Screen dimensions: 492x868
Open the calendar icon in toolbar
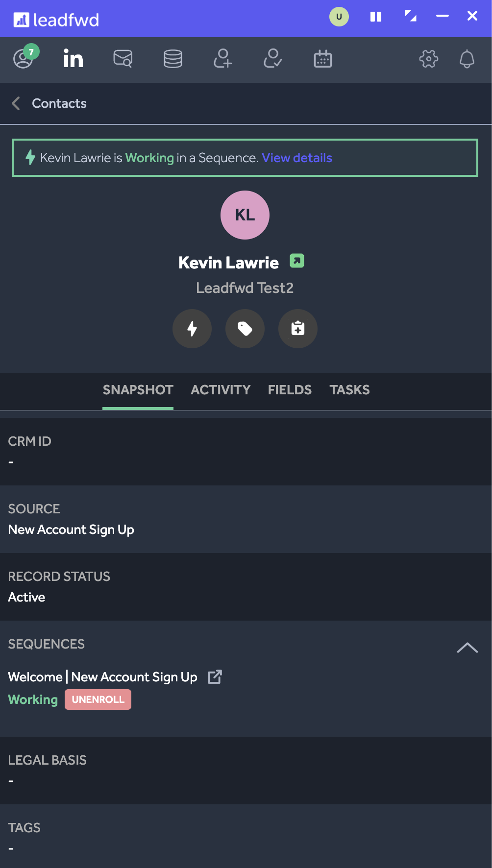[x=323, y=59]
